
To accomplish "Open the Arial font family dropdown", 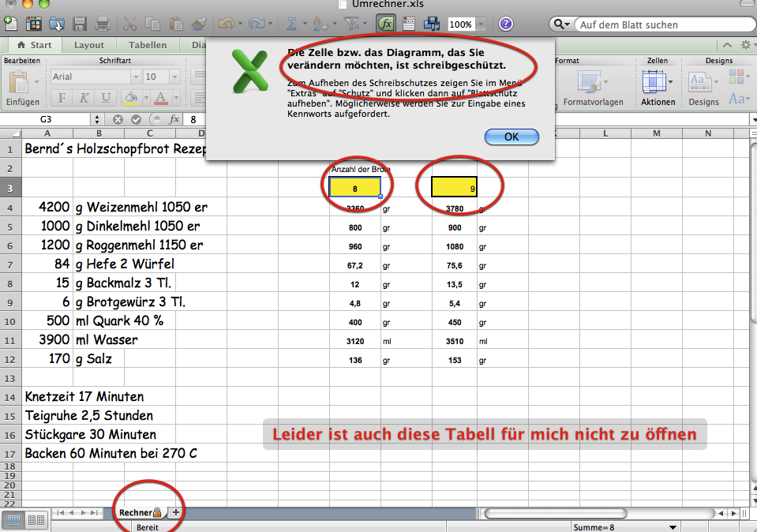I will tap(95, 76).
